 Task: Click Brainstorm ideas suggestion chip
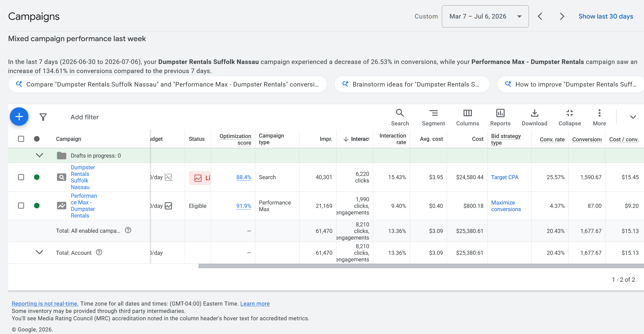coord(412,84)
